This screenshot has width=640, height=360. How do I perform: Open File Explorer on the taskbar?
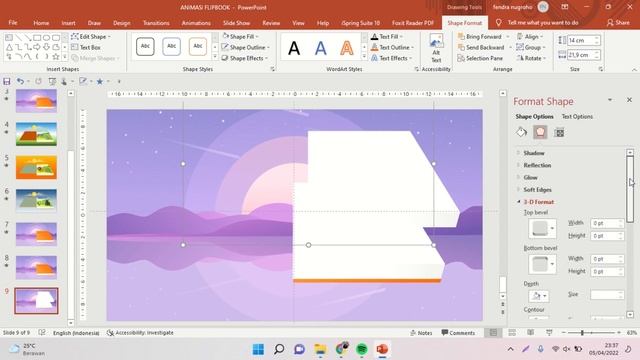320,349
